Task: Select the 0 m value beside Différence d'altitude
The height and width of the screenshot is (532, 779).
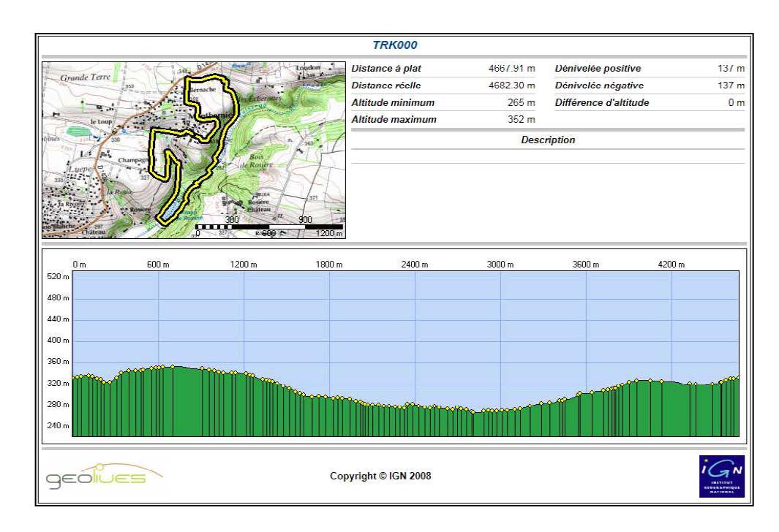Action: click(737, 103)
